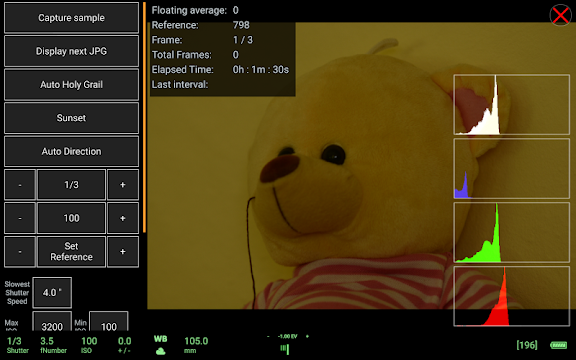
Task: Tap the orange vertical scrollbar
Action: coord(144,118)
